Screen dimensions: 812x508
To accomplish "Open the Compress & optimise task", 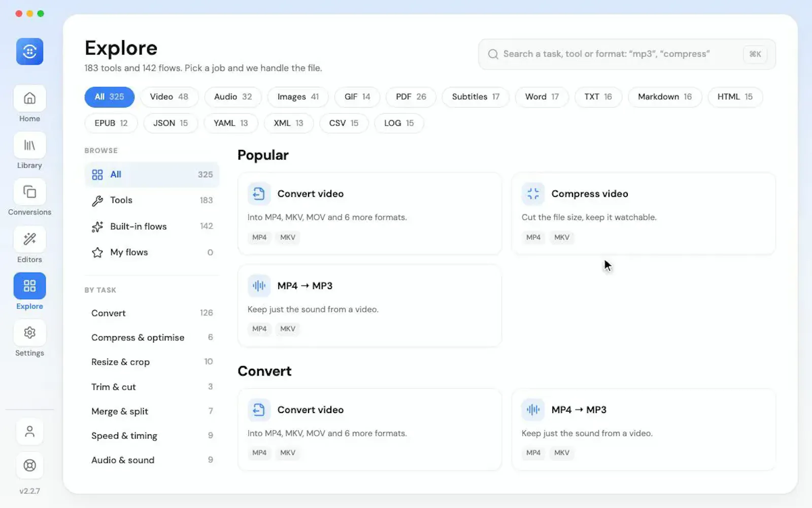I will (x=152, y=338).
